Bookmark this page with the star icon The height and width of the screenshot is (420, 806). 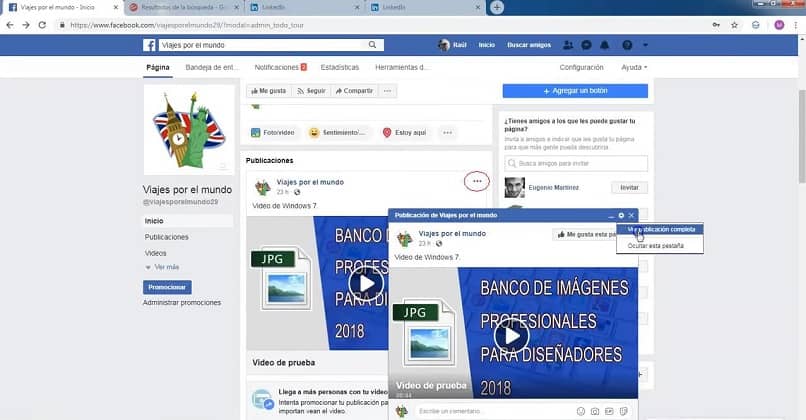735,25
